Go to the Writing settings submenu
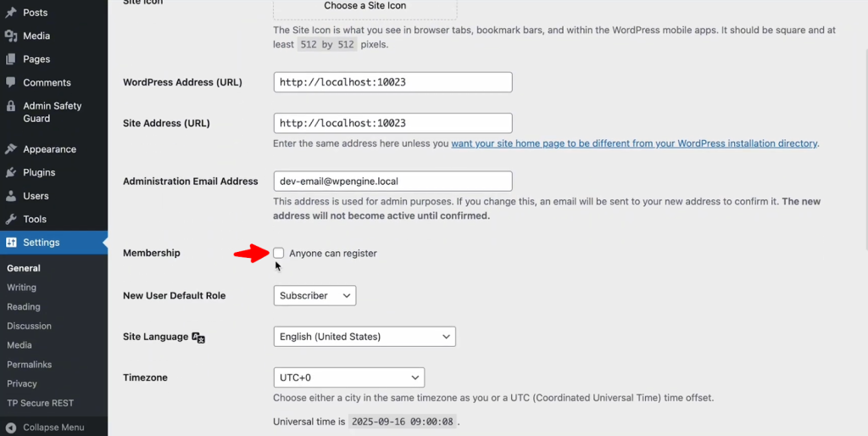 22,288
